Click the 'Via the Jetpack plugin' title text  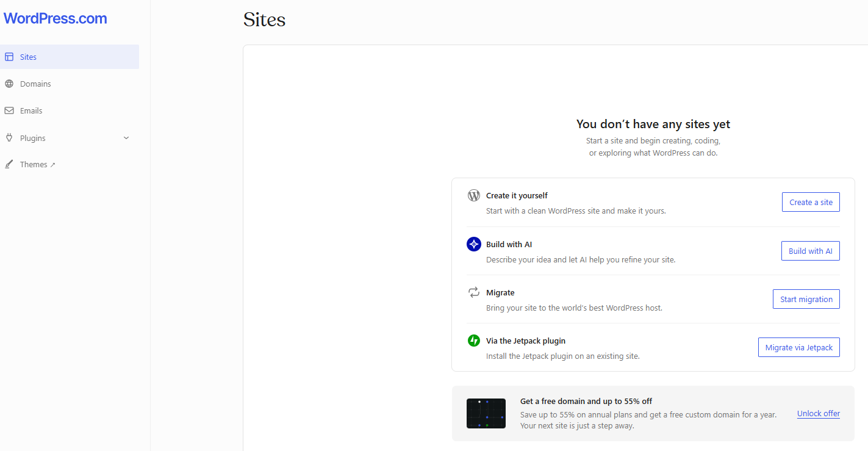526,341
